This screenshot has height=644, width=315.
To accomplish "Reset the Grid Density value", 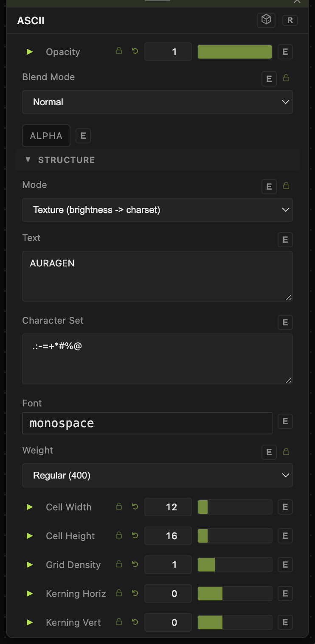I will pos(135,564).
